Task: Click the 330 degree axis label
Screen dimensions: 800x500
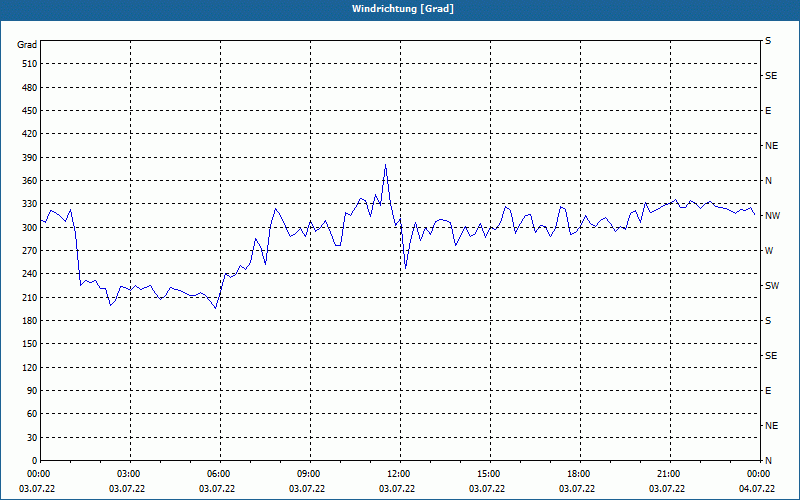Action: [x=30, y=204]
